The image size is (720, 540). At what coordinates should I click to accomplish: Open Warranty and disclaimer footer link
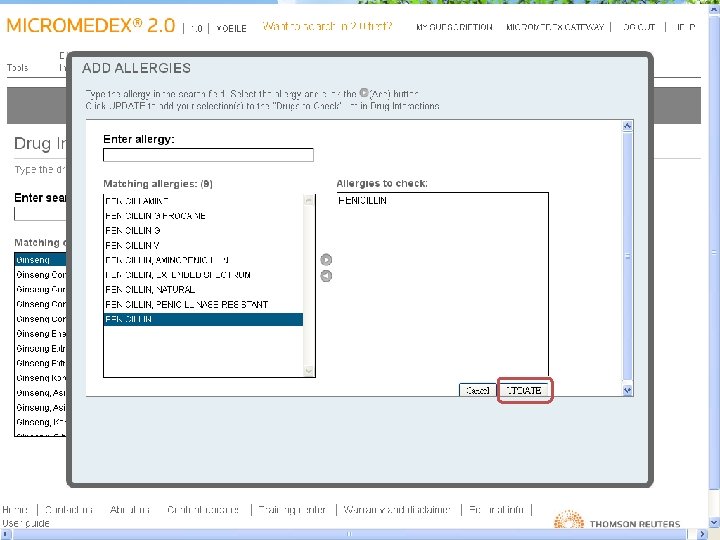(x=397, y=509)
